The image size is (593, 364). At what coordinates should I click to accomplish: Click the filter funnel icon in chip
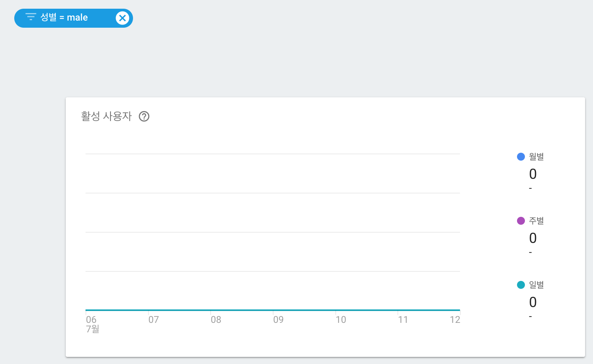click(x=30, y=17)
